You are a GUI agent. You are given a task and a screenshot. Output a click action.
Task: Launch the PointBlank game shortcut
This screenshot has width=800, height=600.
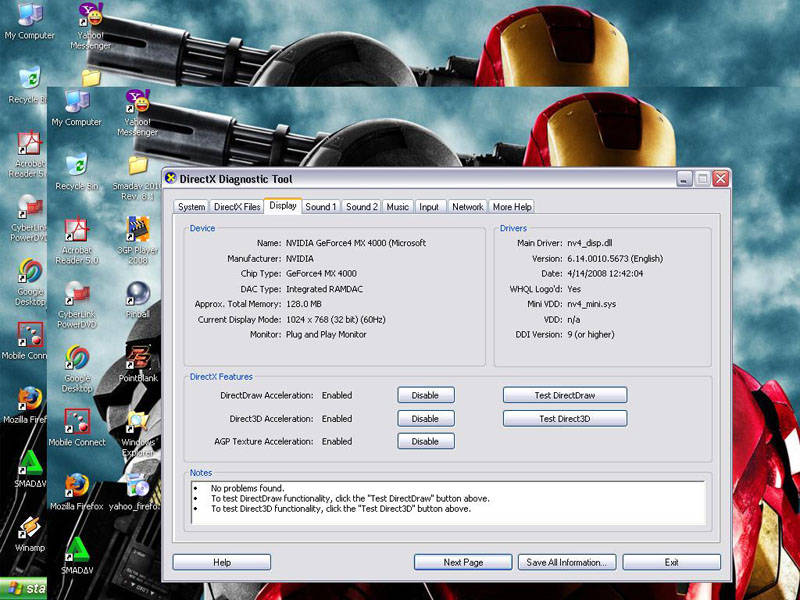pyautogui.click(x=138, y=363)
